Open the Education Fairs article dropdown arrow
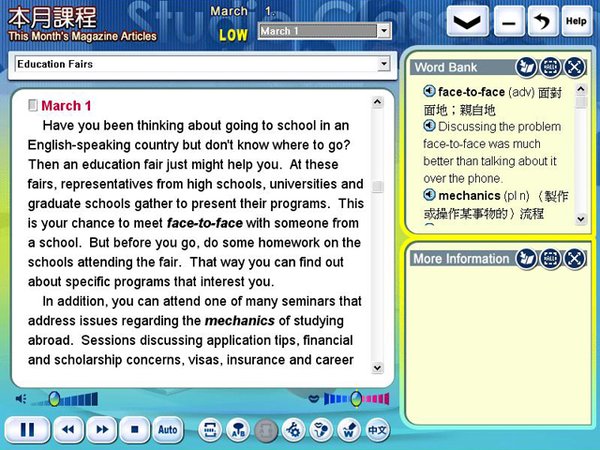The width and height of the screenshot is (600, 450). (383, 64)
